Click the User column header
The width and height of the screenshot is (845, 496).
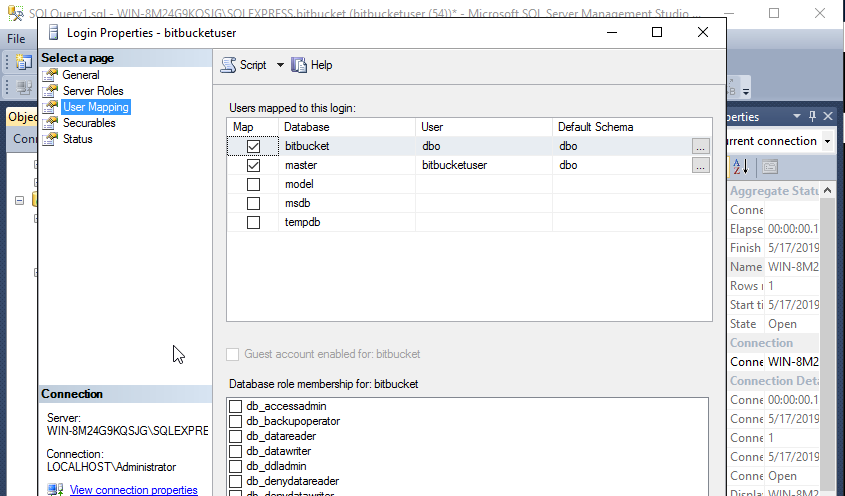[x=483, y=127]
